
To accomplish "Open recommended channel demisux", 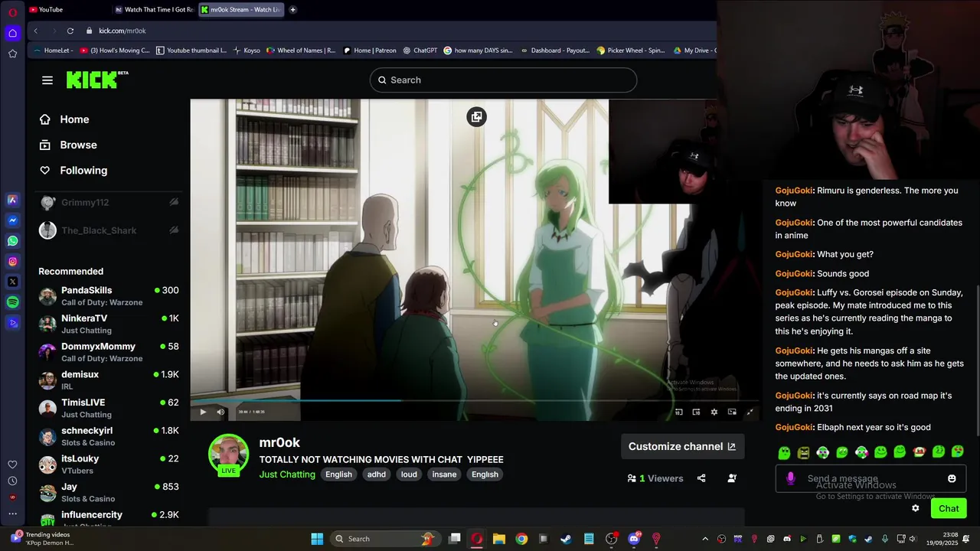I will 109,380.
